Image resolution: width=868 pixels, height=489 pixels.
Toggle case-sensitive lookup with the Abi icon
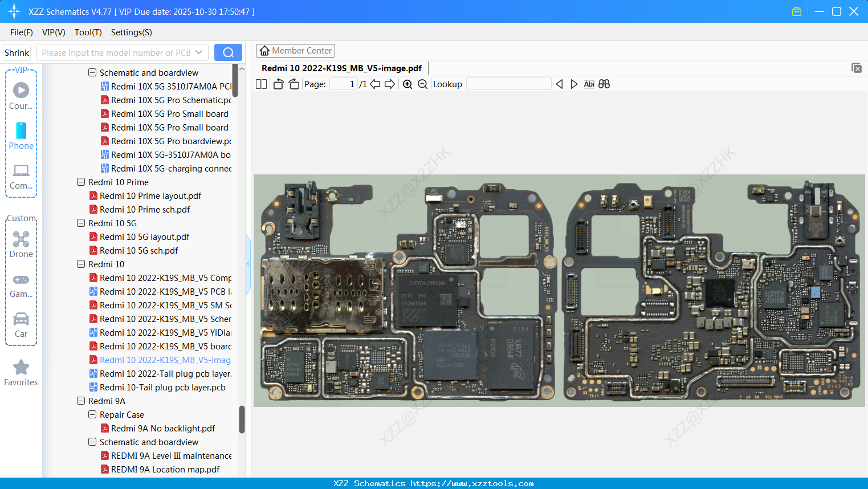(x=589, y=84)
